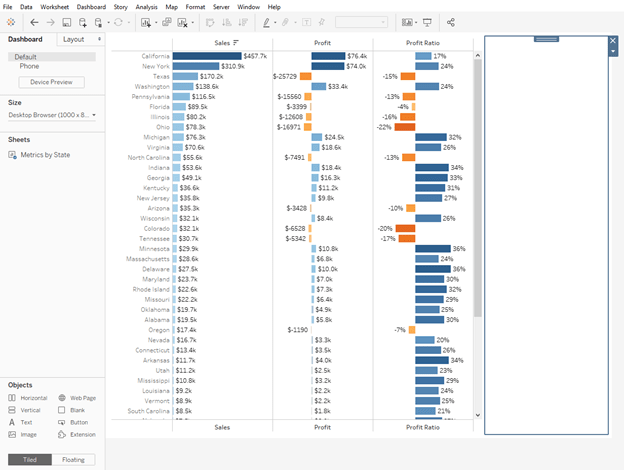Open the selected container's dropdown arrow

[613, 51]
